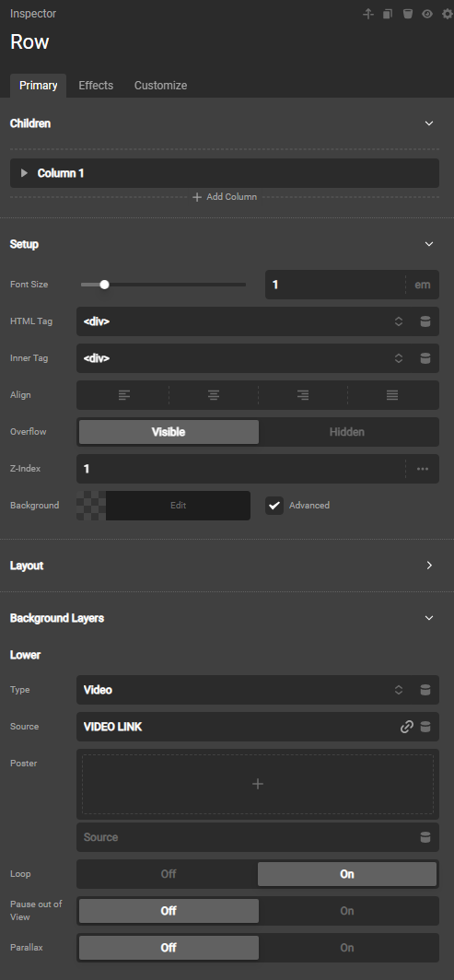Click the link icon in Source field
The width and height of the screenshot is (454, 980).
point(406,727)
